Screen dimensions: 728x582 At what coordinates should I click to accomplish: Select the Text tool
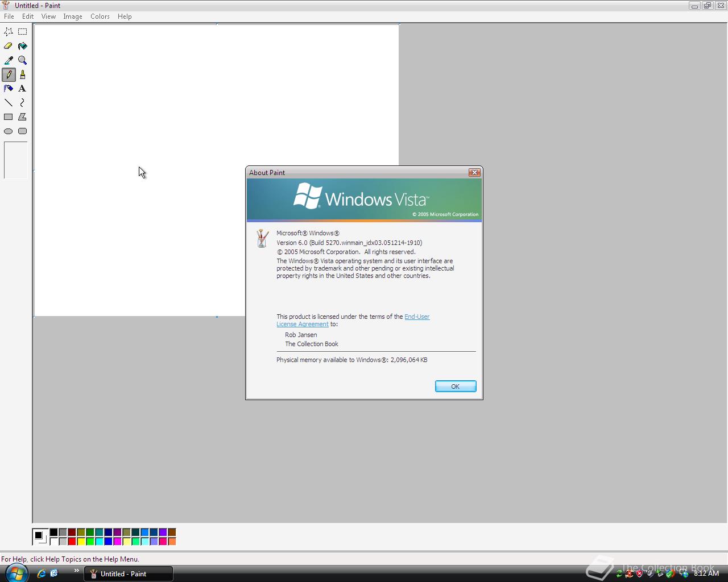point(22,89)
